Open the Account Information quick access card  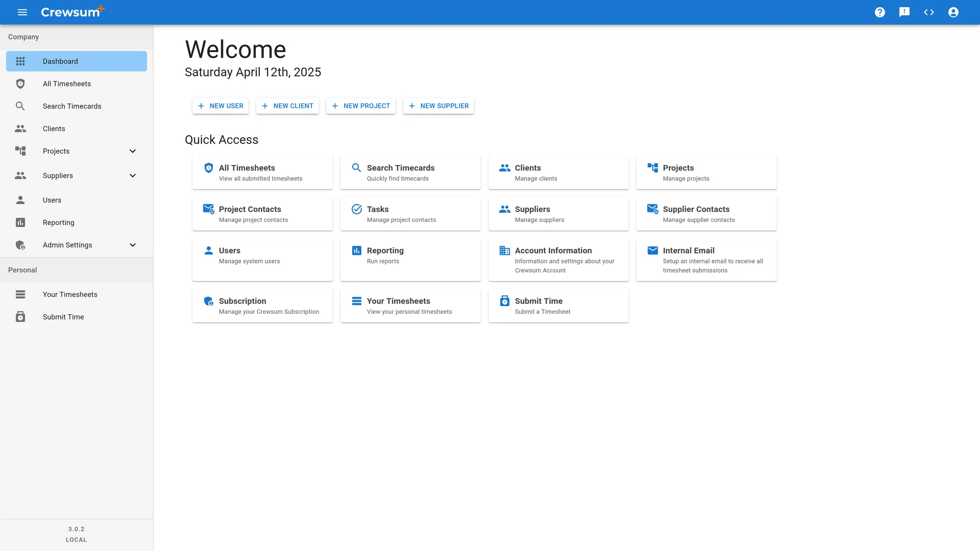point(558,259)
